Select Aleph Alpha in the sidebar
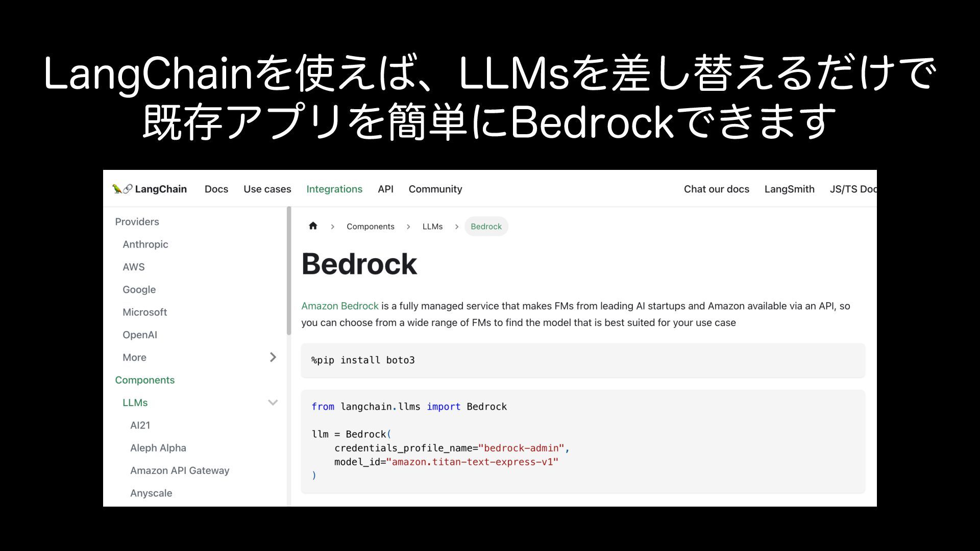 (x=158, y=448)
